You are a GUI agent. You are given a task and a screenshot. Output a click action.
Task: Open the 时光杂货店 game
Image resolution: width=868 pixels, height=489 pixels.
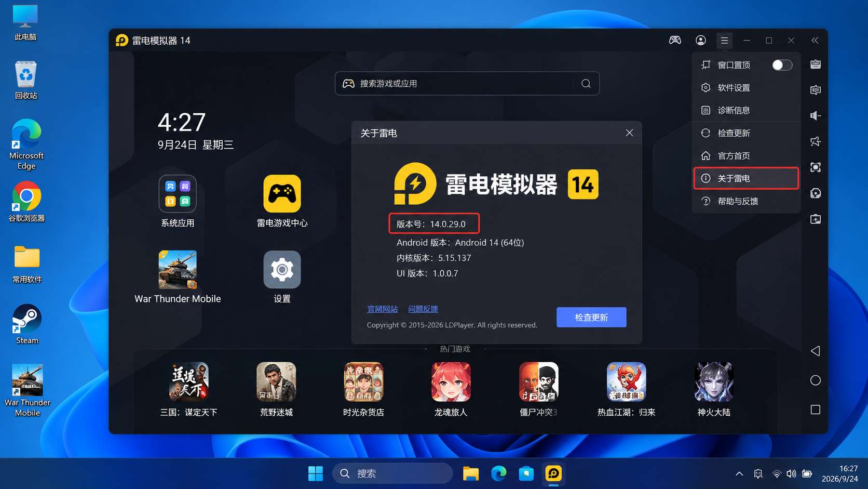(363, 390)
